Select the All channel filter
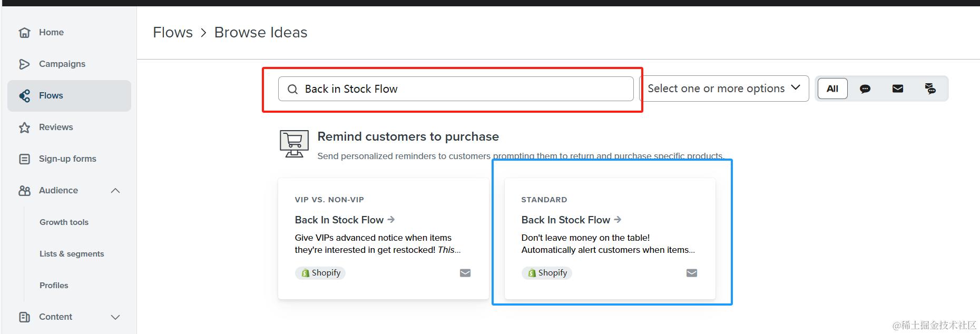 click(832, 89)
